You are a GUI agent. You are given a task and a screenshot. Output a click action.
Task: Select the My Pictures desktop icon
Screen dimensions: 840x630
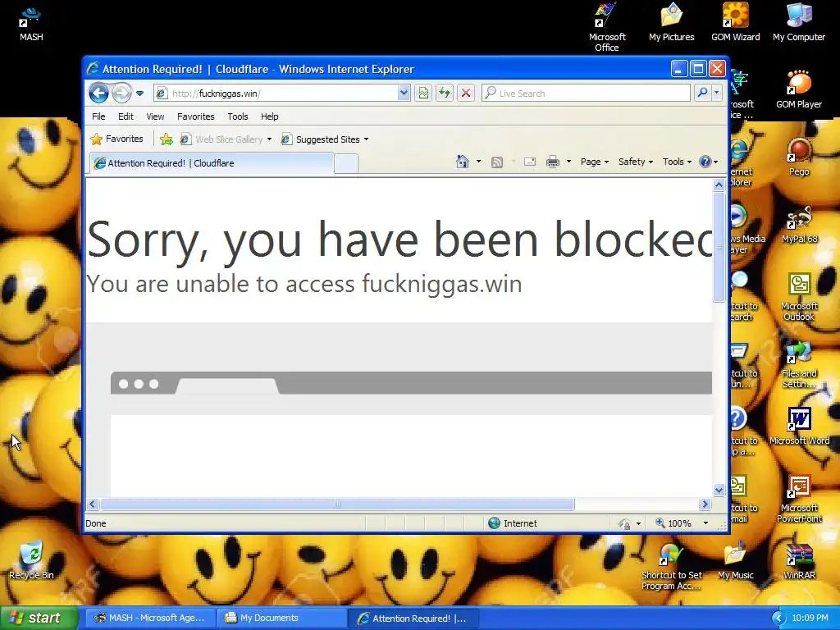click(671, 22)
